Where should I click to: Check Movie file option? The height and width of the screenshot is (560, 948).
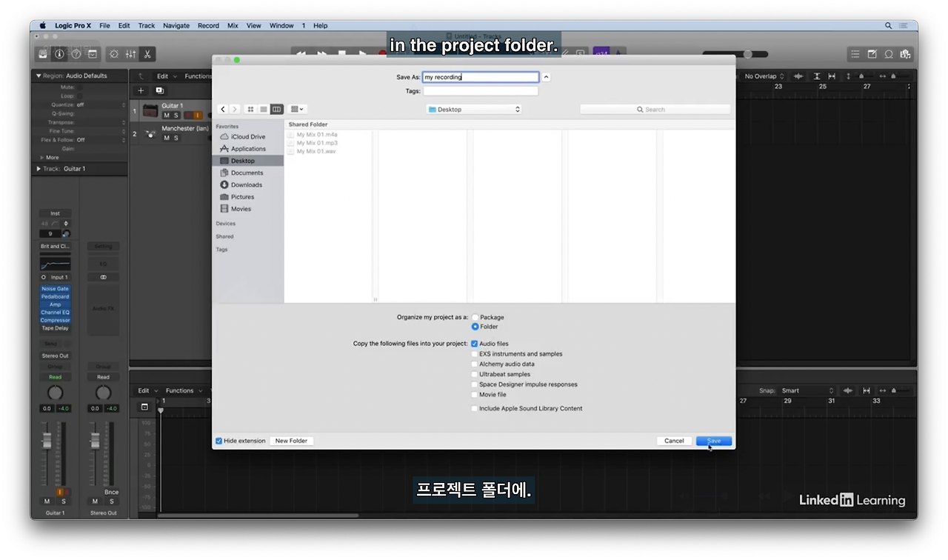click(475, 395)
